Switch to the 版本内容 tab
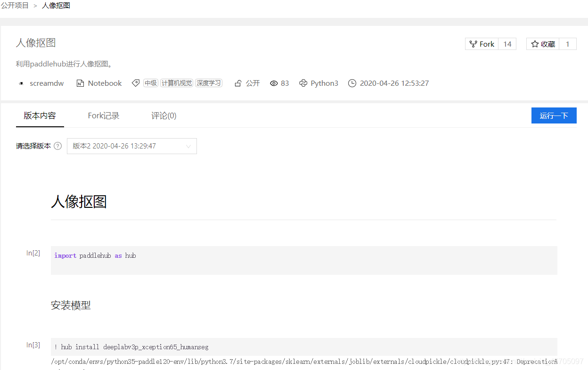 pos(40,115)
